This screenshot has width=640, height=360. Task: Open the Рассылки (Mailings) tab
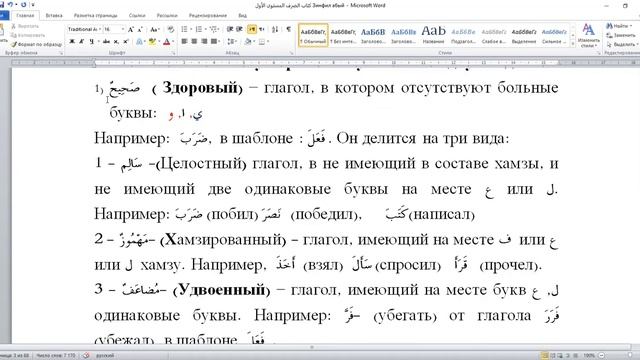point(167,16)
